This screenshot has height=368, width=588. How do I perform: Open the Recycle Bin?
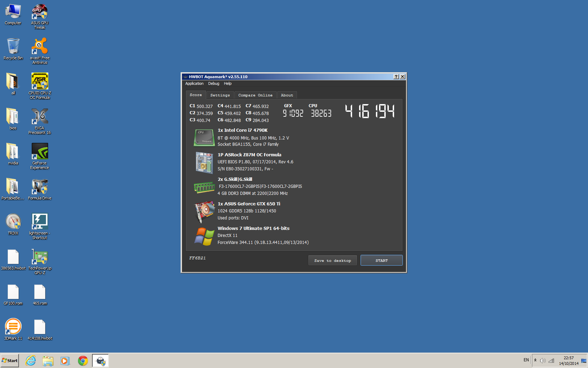(13, 49)
